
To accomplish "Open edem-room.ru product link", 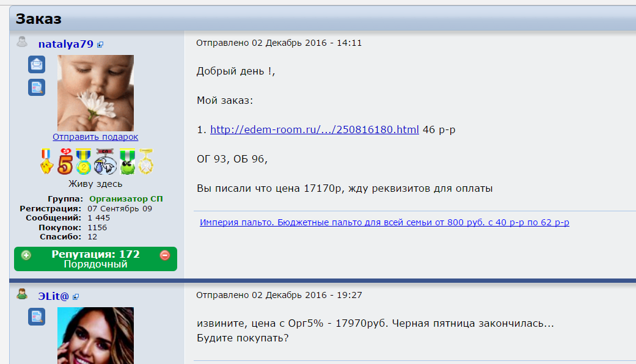I will pos(315,129).
